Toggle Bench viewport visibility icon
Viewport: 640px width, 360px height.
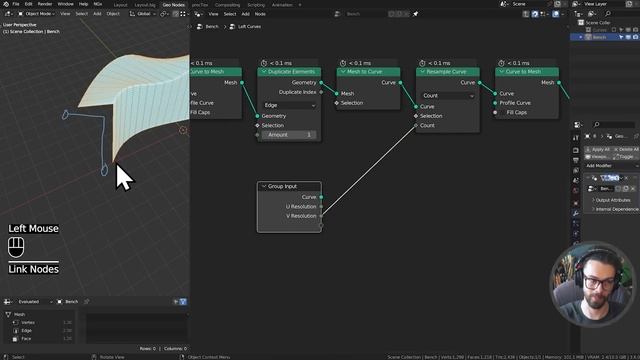pos(628,37)
